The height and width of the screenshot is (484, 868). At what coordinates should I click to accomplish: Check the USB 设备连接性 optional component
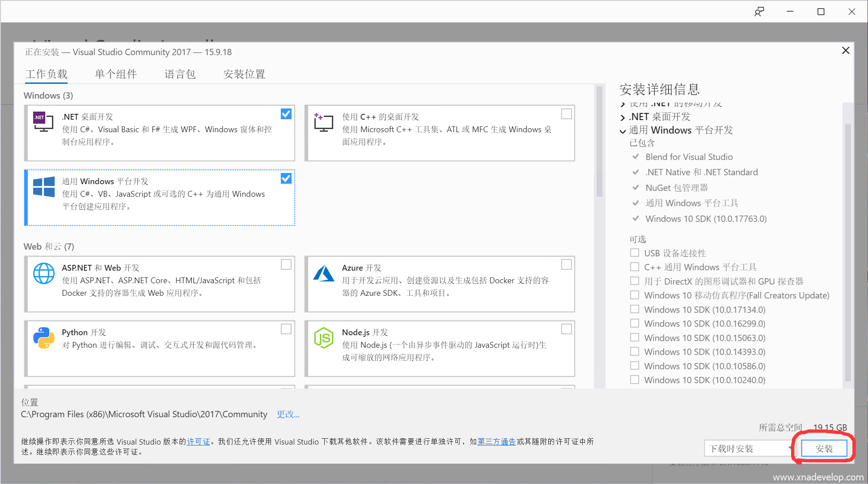(634, 253)
